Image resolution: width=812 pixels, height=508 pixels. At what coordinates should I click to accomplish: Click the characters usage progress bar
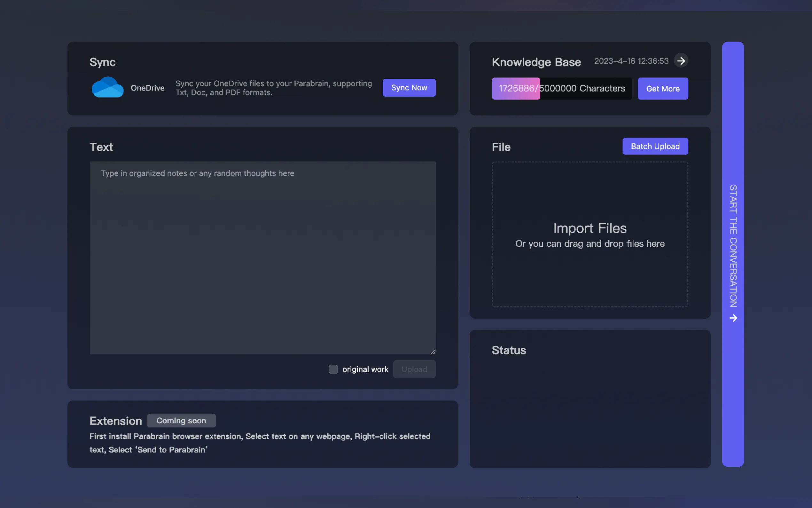pyautogui.click(x=562, y=89)
